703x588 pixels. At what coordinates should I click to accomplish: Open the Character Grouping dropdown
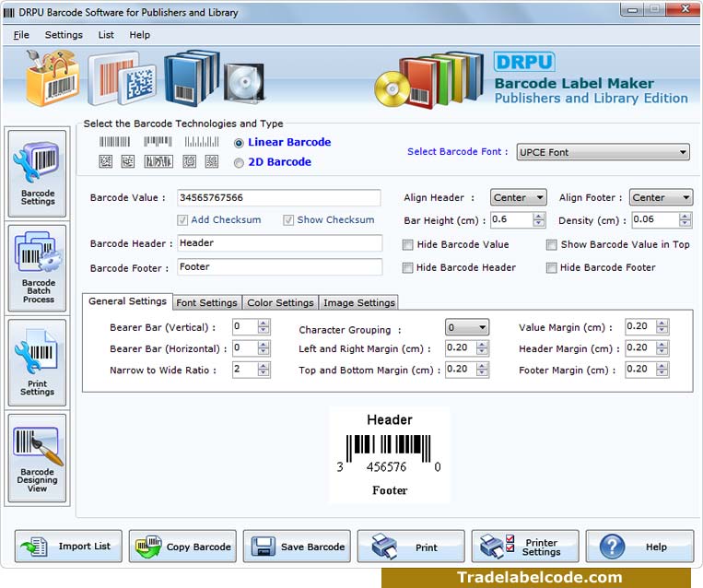(x=467, y=327)
